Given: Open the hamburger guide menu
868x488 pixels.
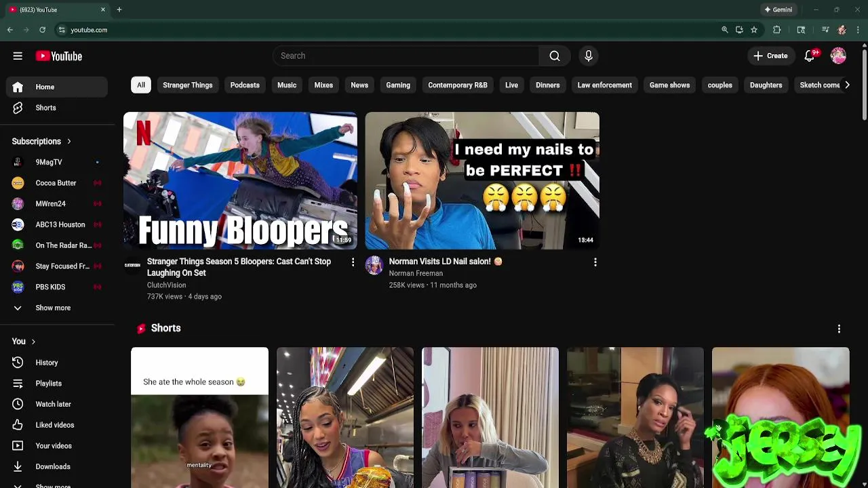Looking at the screenshot, I should (18, 56).
